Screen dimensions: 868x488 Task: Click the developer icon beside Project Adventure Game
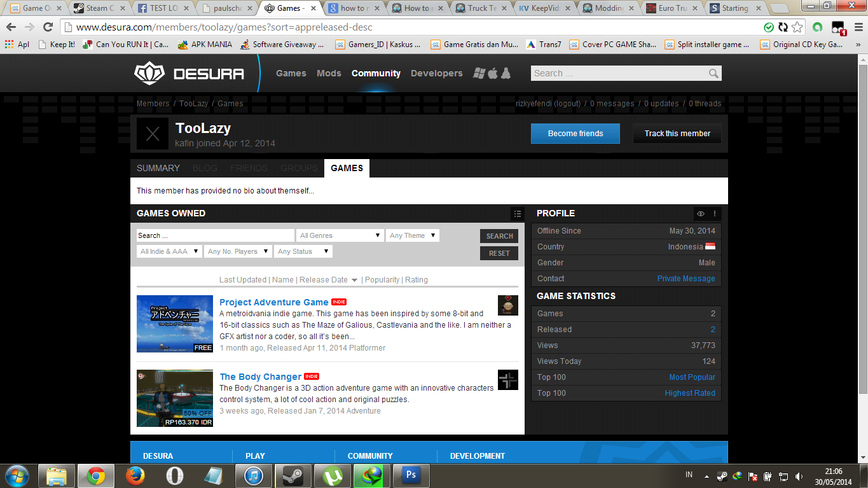(x=508, y=305)
